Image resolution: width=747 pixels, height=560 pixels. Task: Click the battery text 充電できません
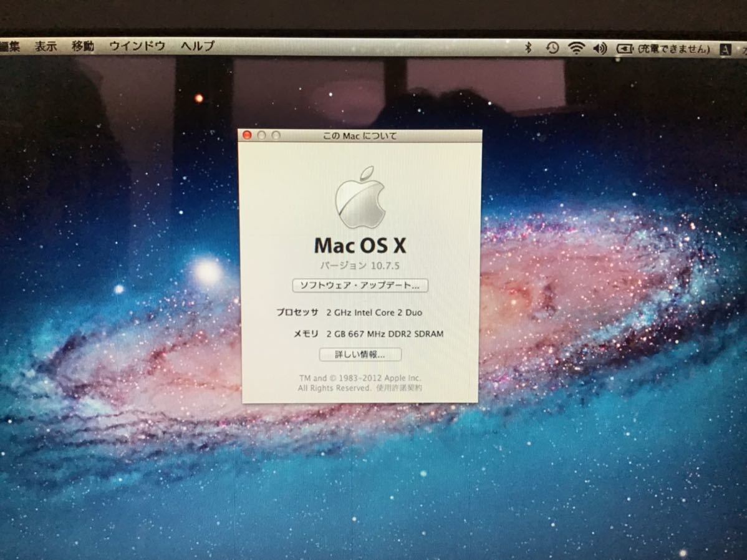(673, 49)
